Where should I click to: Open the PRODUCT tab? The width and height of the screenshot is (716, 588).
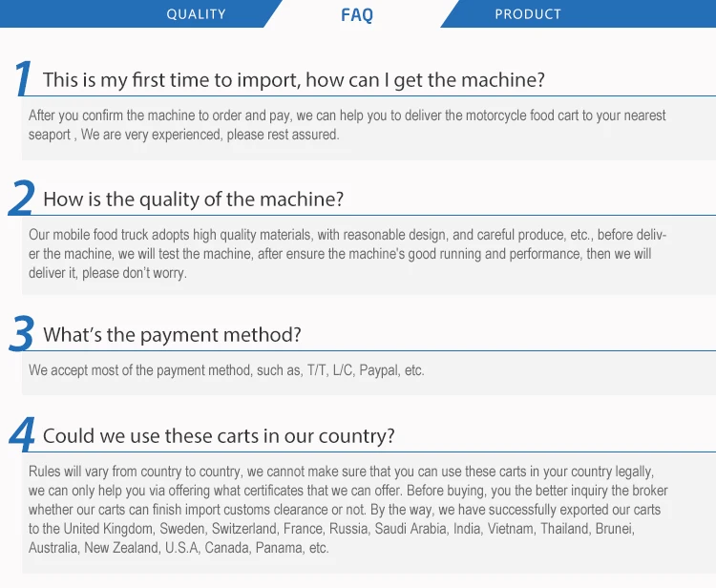pos(528,14)
